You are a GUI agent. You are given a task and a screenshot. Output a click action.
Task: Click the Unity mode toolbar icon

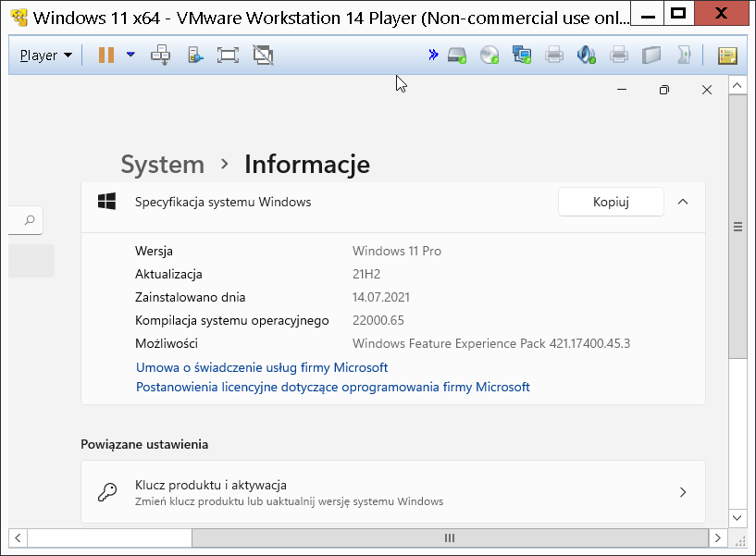pos(195,55)
